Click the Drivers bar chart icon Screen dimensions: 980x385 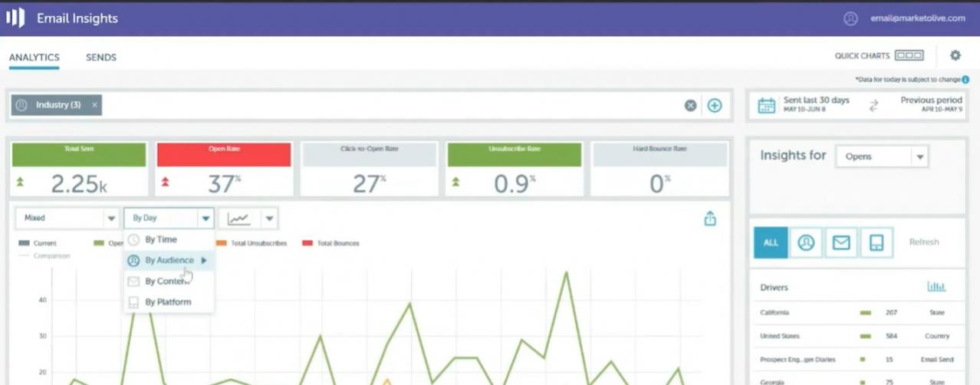click(x=936, y=287)
